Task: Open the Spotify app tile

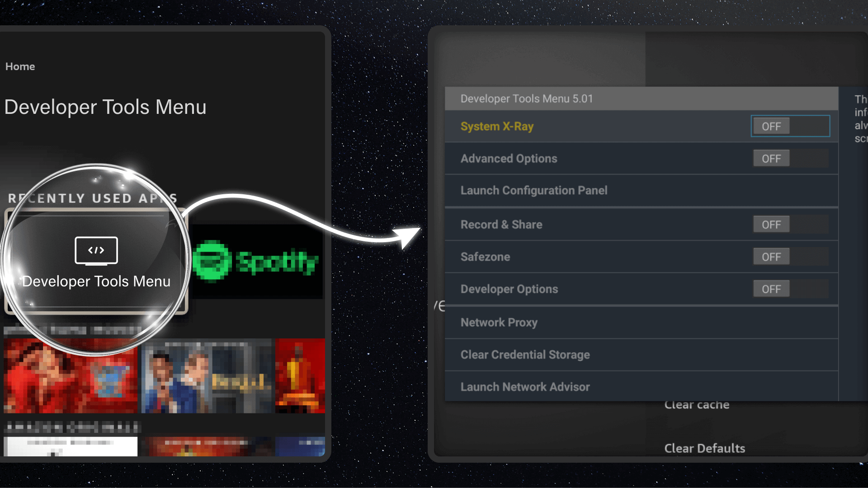Action: [257, 262]
